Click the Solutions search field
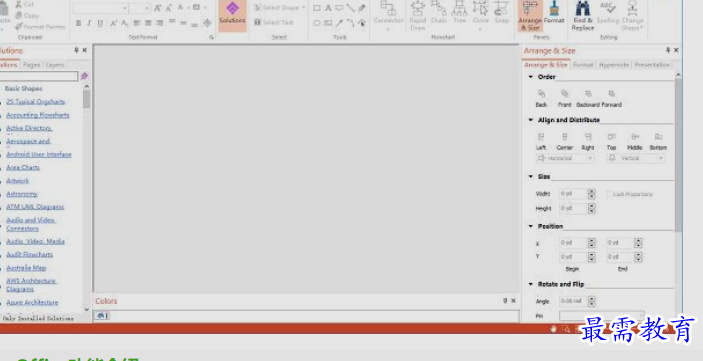 point(39,77)
